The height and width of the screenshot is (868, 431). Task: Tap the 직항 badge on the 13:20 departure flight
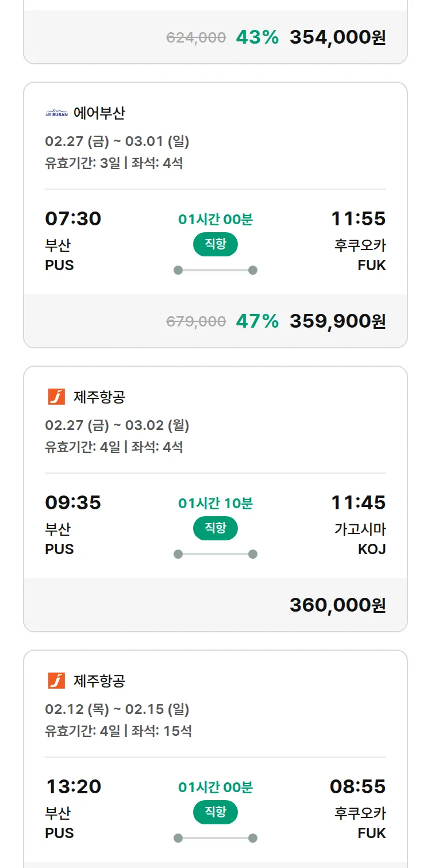[215, 812]
